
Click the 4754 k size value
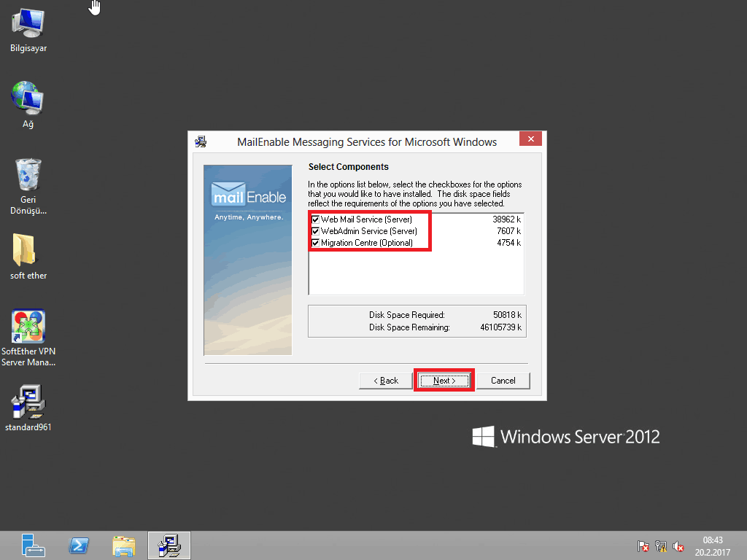point(508,243)
